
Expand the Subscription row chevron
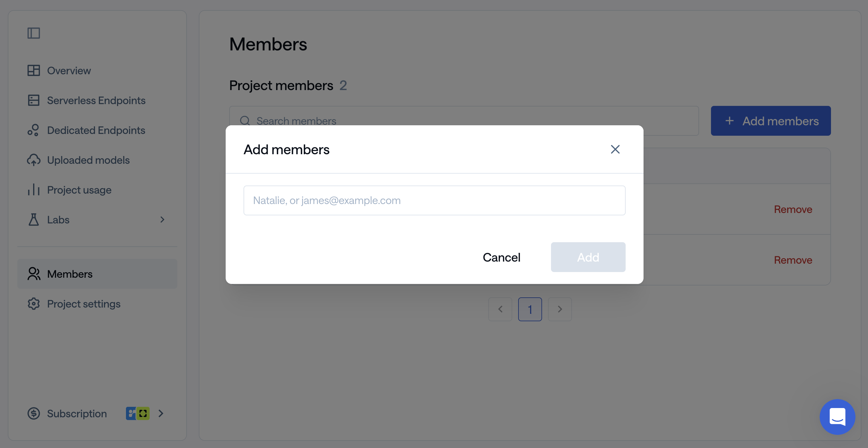(x=161, y=414)
